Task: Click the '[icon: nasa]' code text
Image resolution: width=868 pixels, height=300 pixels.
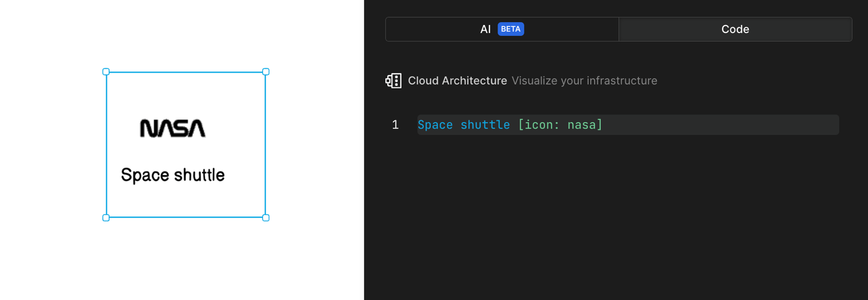Action: [x=560, y=125]
